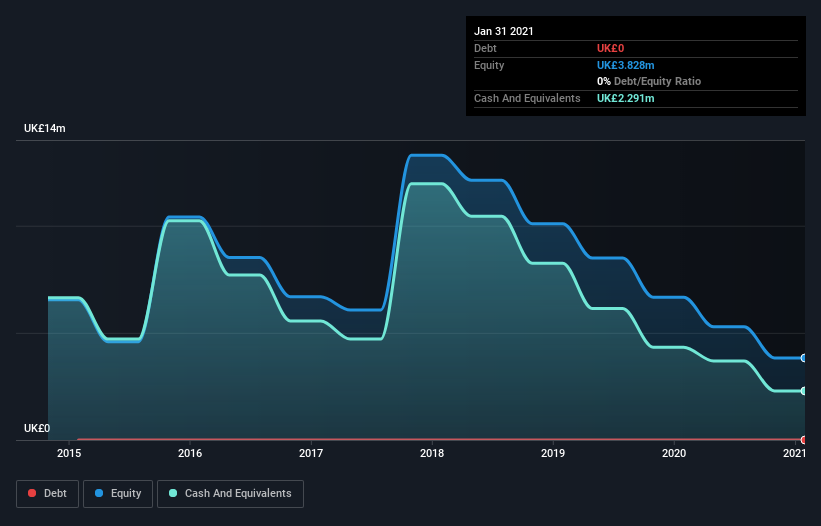Toggle the Debt legend button
The width and height of the screenshot is (821, 526).
48,494
